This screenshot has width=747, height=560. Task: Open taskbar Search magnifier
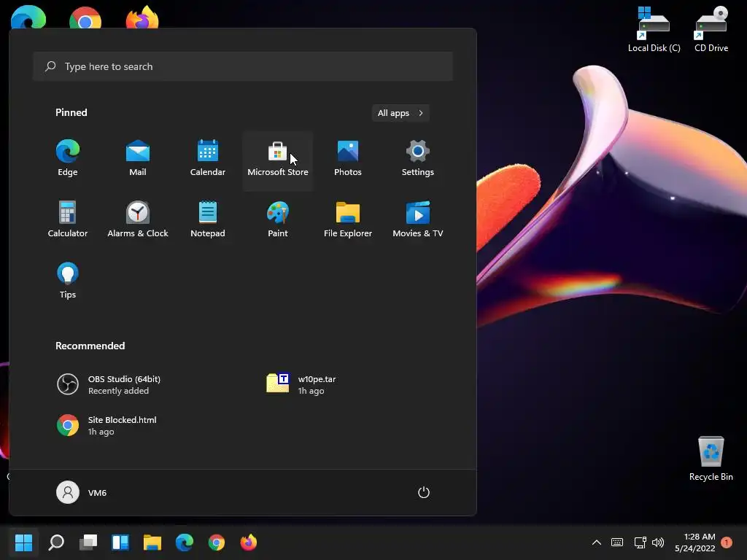(x=56, y=542)
